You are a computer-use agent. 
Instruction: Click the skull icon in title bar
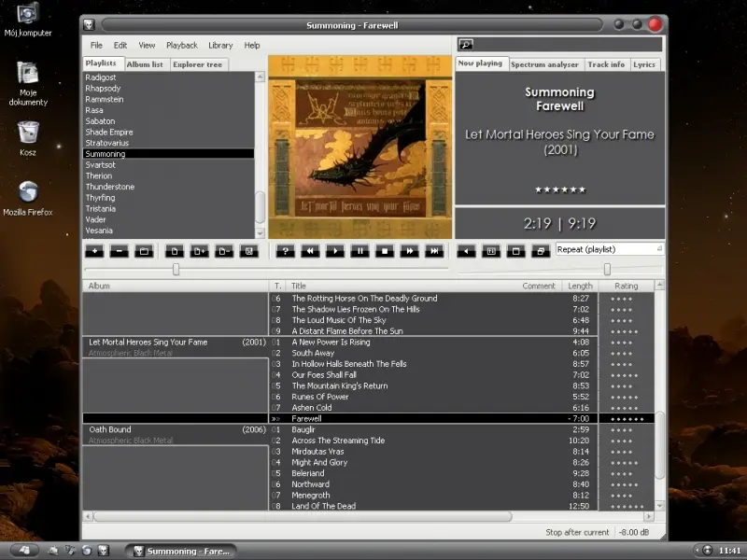[89, 25]
